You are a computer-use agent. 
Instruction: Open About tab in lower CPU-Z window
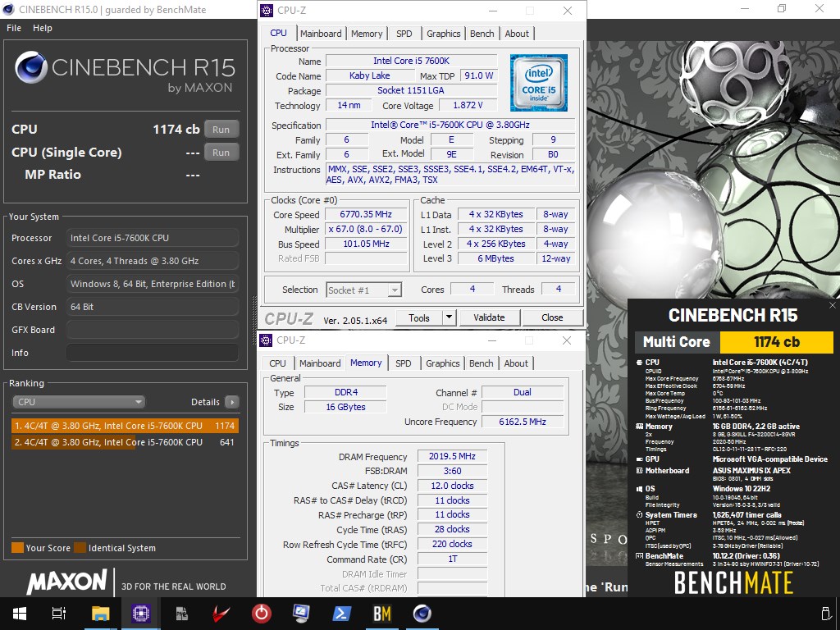(516, 363)
